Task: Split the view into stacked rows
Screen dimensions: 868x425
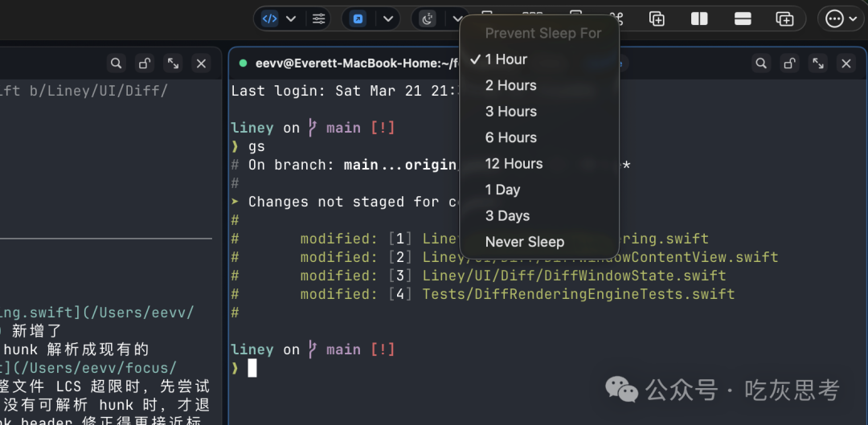Action: pos(743,18)
